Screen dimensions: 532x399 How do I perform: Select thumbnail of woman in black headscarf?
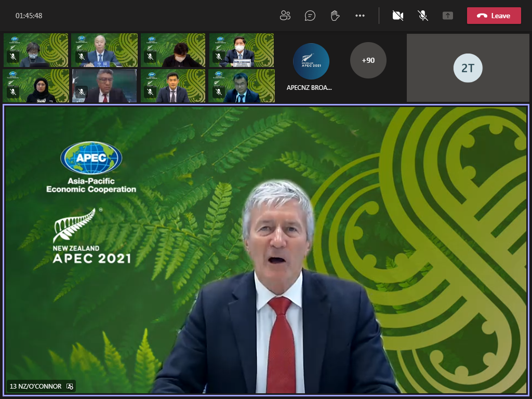click(x=36, y=86)
